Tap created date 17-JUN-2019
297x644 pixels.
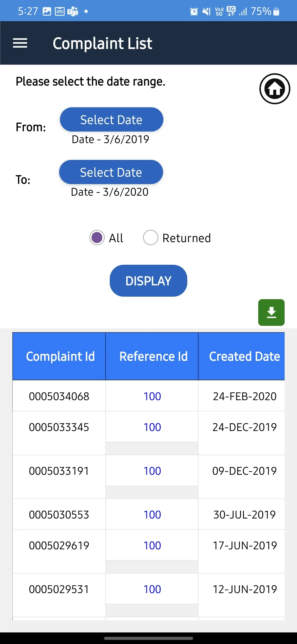[x=244, y=545]
